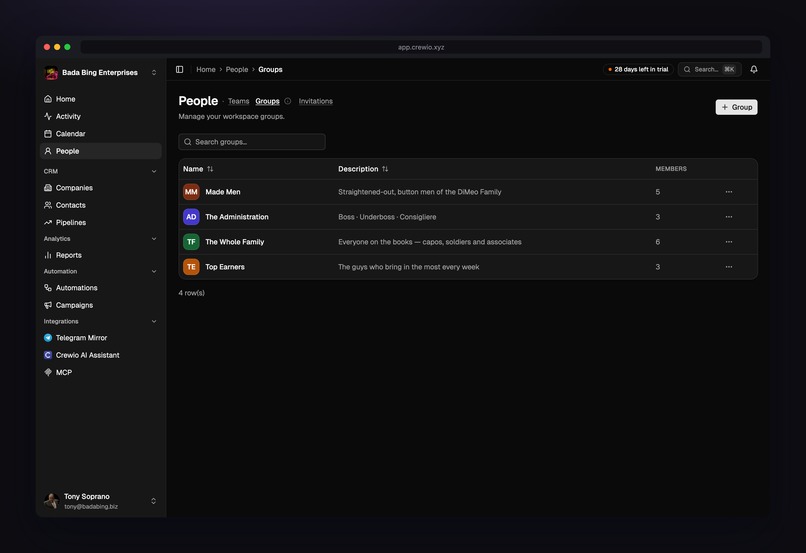Open the Calendar sidebar item

(x=100, y=134)
